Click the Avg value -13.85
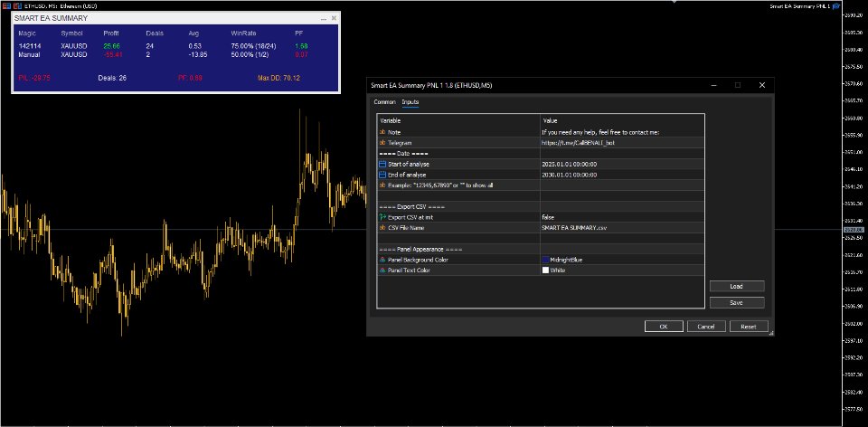The image size is (868, 427). [198, 55]
